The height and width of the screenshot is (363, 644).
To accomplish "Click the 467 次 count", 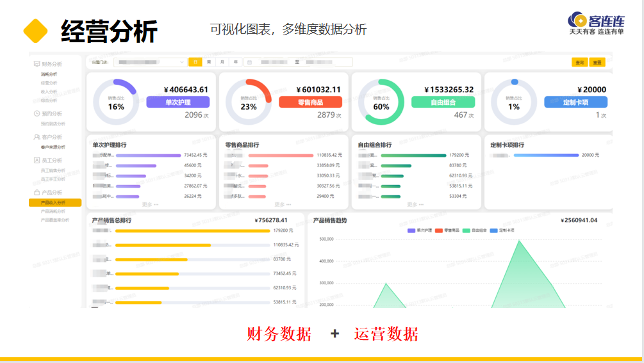I will 464,115.
